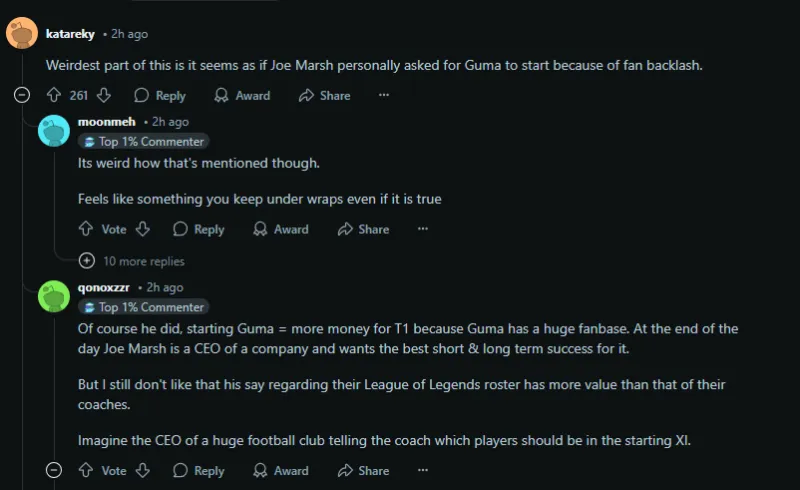This screenshot has width=800, height=490.
Task: Expand 10 more replies under moonmeh
Action: pyautogui.click(x=132, y=261)
